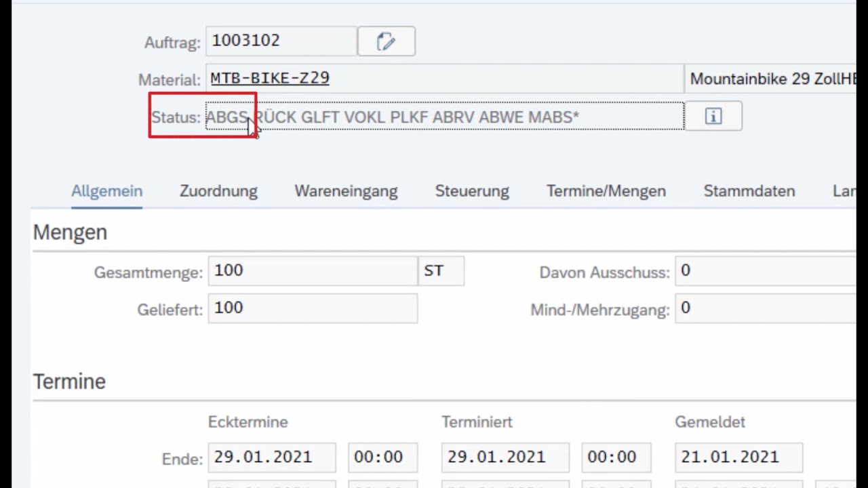The width and height of the screenshot is (868, 488).
Task: Click the Status field with ABGS RÜCK text
Action: coord(445,117)
